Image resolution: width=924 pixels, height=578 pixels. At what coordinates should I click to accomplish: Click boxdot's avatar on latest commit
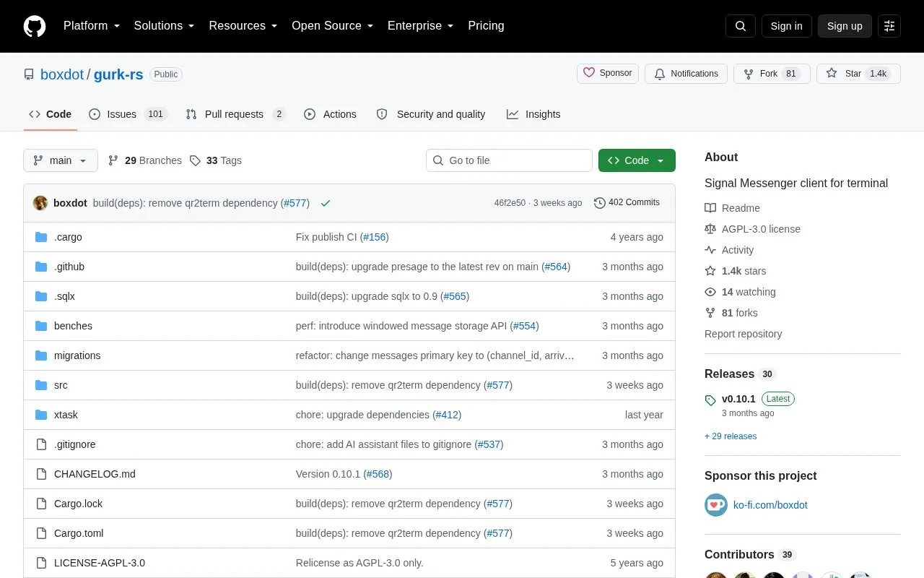(40, 203)
